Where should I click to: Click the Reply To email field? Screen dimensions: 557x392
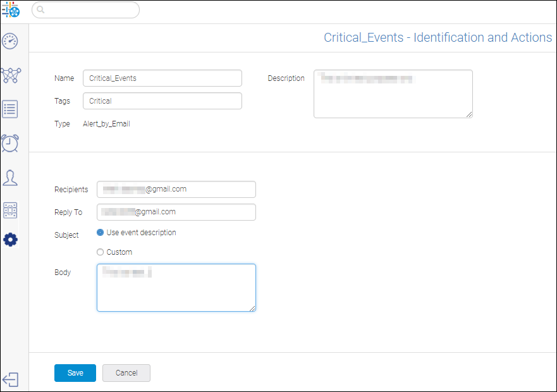pos(176,212)
